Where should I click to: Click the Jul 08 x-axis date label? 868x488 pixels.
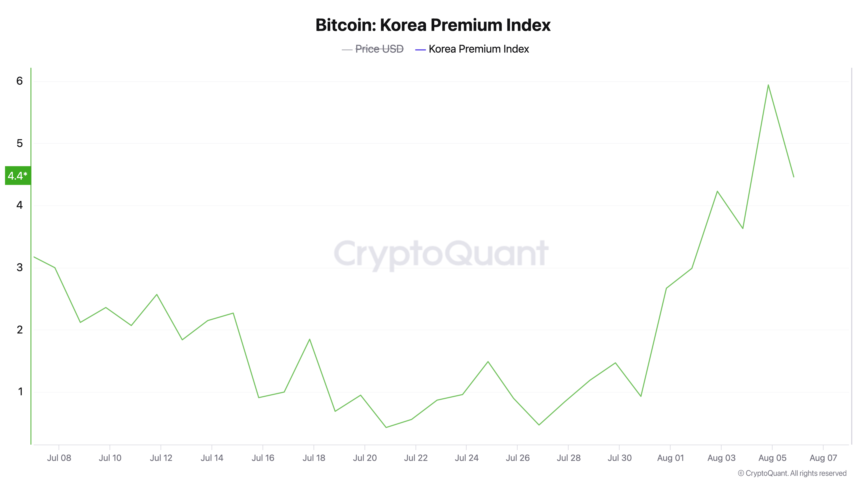pyautogui.click(x=59, y=458)
